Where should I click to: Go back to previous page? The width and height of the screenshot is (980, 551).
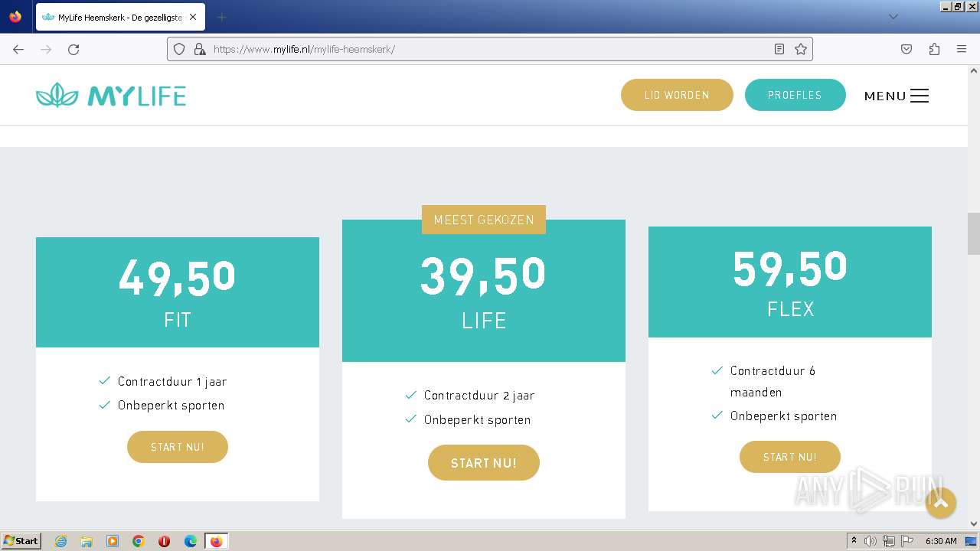tap(18, 49)
